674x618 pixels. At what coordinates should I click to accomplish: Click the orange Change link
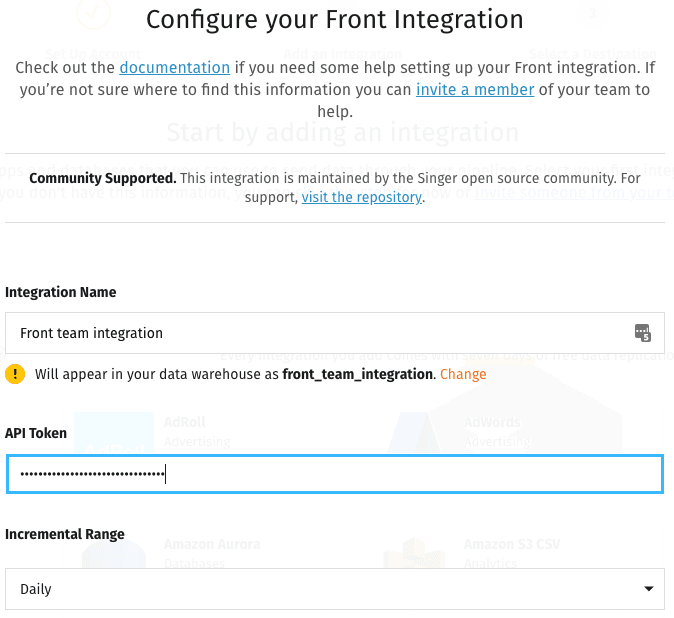point(463,374)
